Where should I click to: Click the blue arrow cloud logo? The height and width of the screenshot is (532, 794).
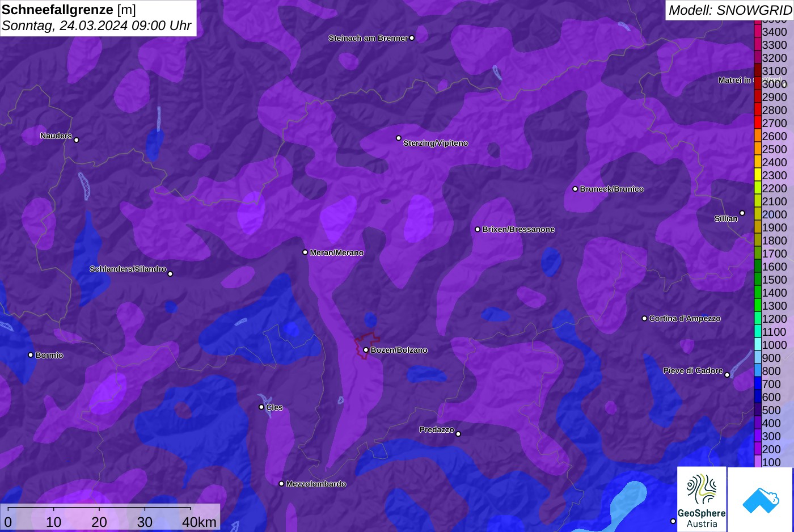coord(760,500)
